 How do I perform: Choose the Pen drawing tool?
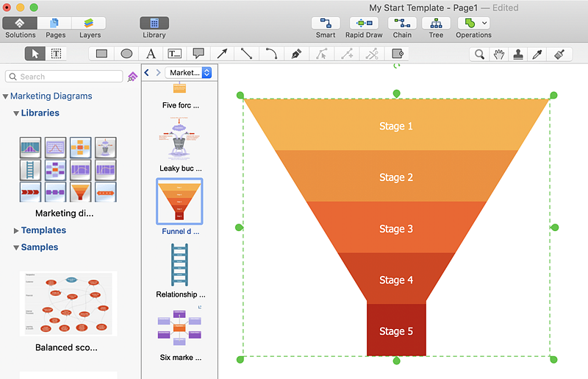[296, 54]
